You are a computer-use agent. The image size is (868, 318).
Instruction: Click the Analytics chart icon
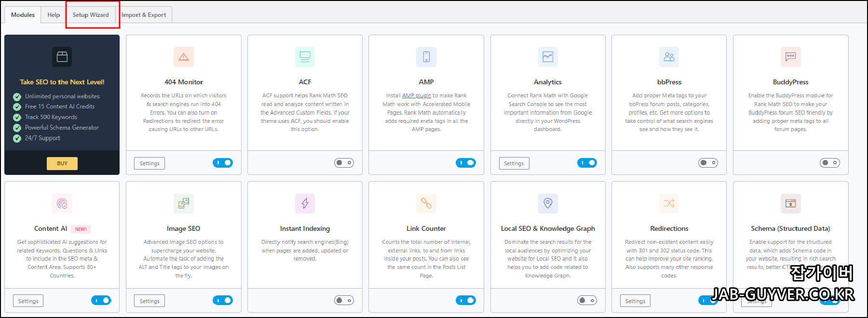point(548,57)
